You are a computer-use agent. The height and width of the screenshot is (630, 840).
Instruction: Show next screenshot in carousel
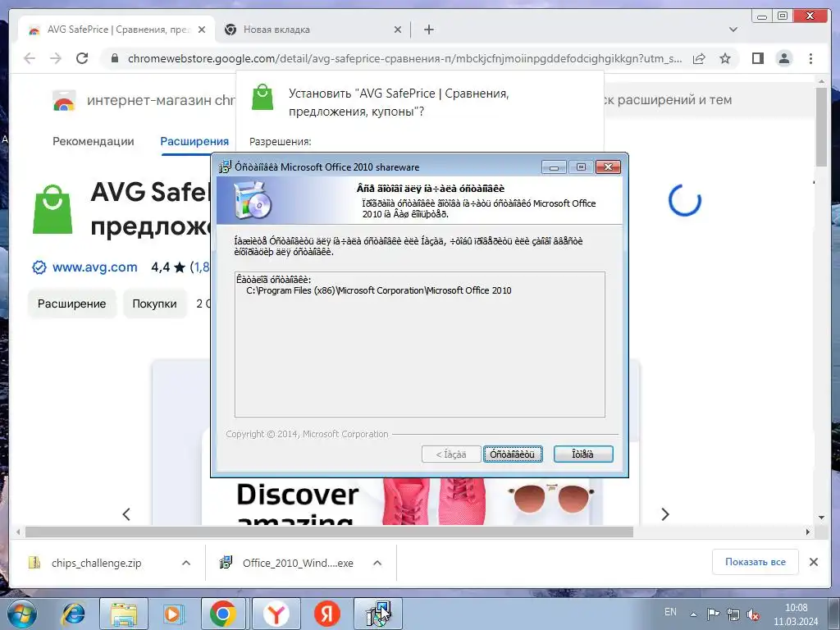pos(664,514)
